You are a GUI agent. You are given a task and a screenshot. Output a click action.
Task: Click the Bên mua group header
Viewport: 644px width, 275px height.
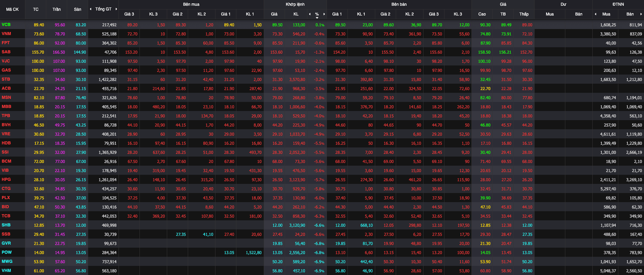pos(191,4)
